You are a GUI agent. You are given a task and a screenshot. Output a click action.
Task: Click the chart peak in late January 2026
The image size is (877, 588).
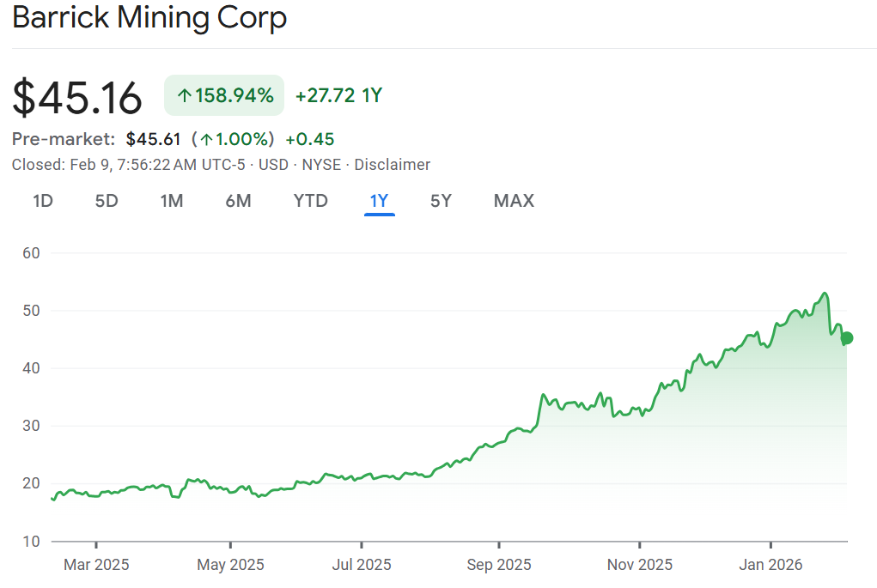click(x=825, y=294)
